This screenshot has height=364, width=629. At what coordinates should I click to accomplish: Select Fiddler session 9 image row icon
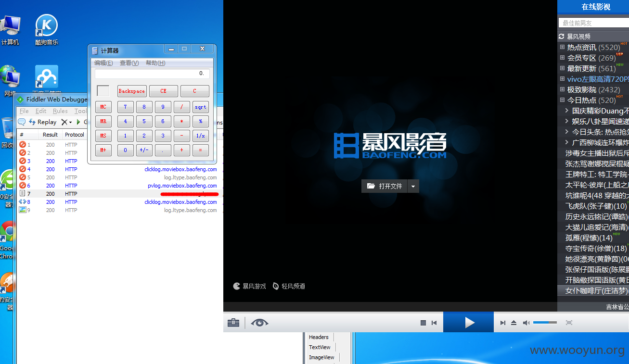coord(22,210)
